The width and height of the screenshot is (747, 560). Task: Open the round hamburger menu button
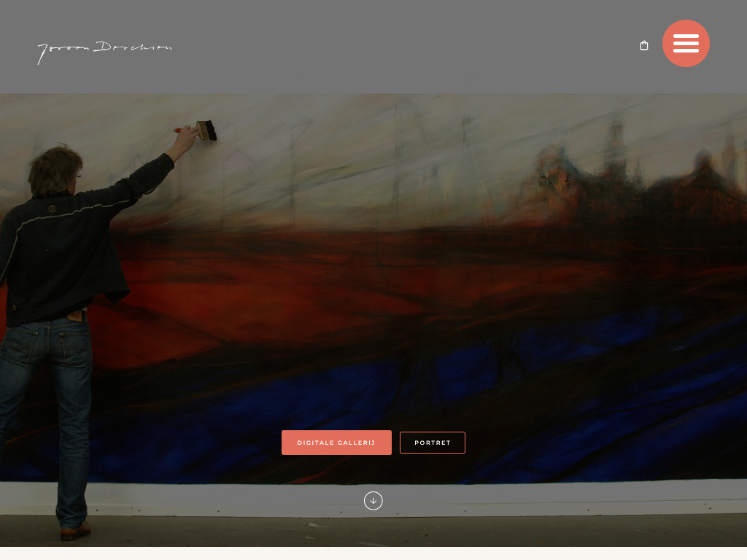[x=686, y=44]
